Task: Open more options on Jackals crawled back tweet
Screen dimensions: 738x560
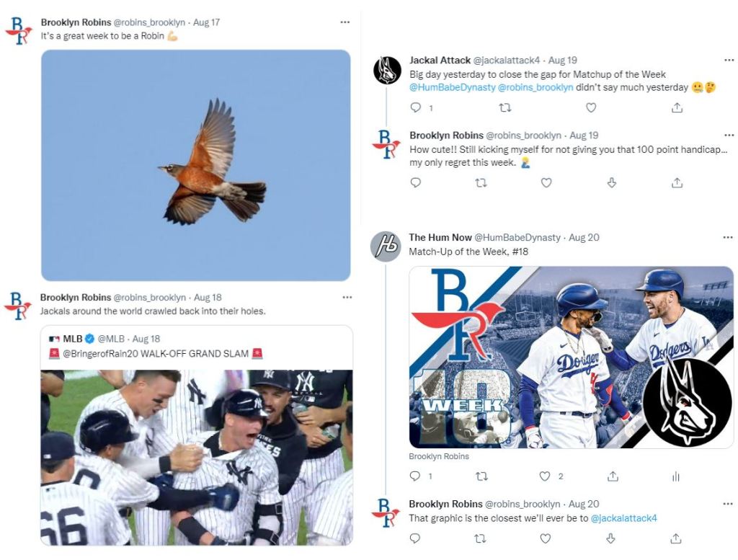Action: (347, 298)
